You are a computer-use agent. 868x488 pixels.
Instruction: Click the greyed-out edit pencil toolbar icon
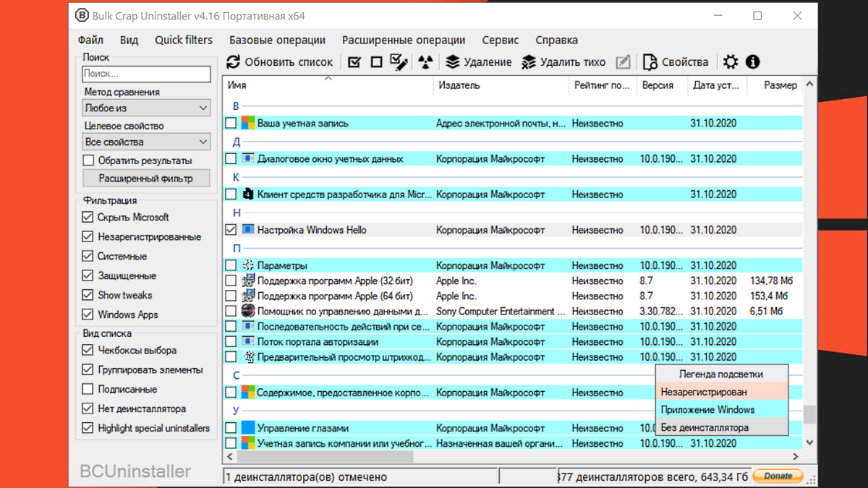coord(623,62)
